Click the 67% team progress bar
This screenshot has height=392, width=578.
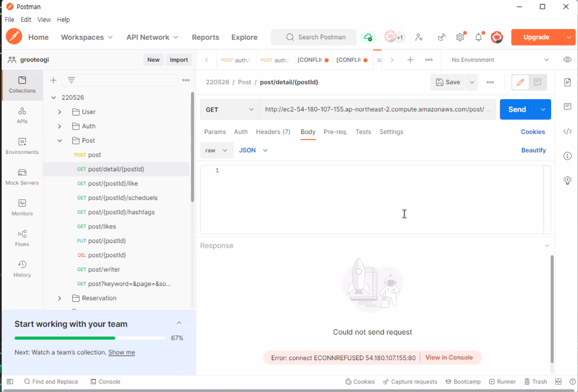89,338
